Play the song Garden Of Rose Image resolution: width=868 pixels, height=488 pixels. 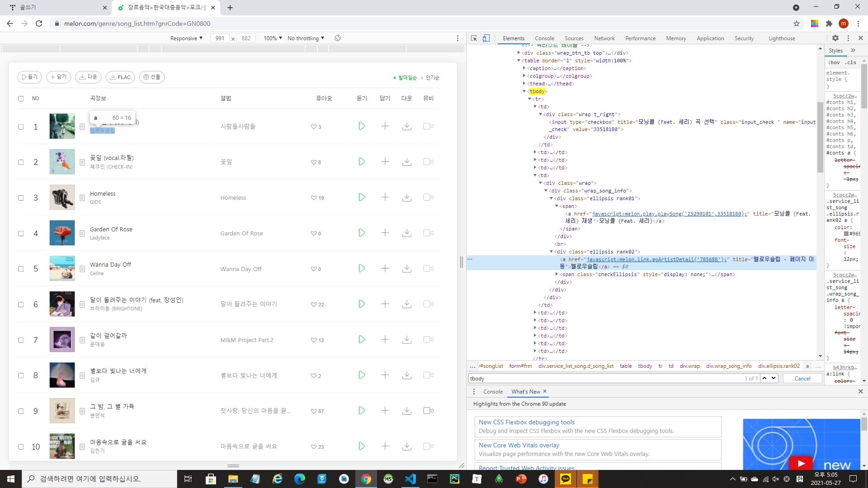[x=362, y=233]
